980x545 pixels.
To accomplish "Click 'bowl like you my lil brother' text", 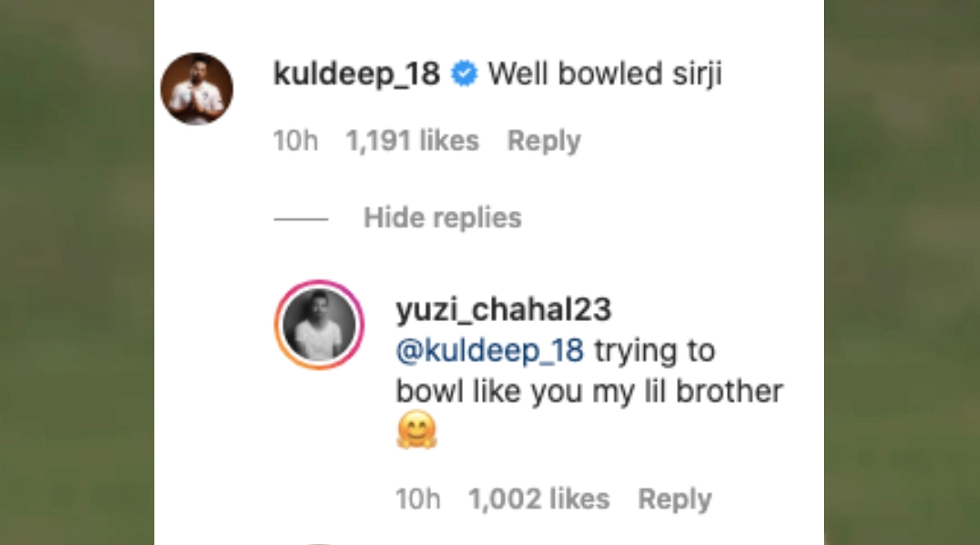I will tap(589, 391).
